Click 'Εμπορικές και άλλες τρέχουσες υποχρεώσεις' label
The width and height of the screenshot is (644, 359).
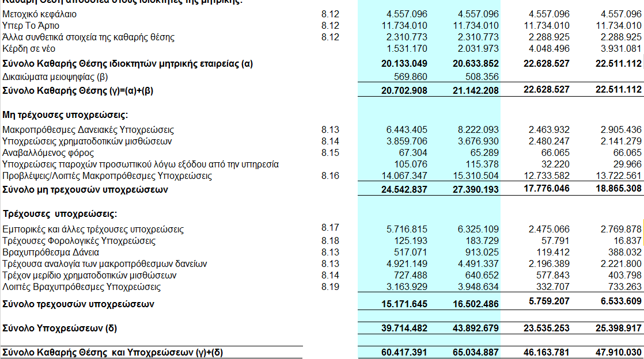pyautogui.click(x=93, y=230)
